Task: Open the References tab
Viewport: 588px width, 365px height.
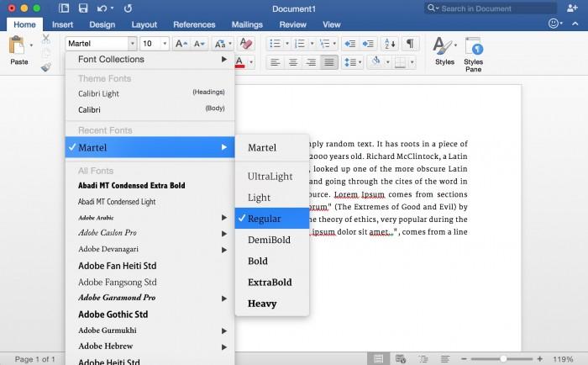Action: (194, 24)
